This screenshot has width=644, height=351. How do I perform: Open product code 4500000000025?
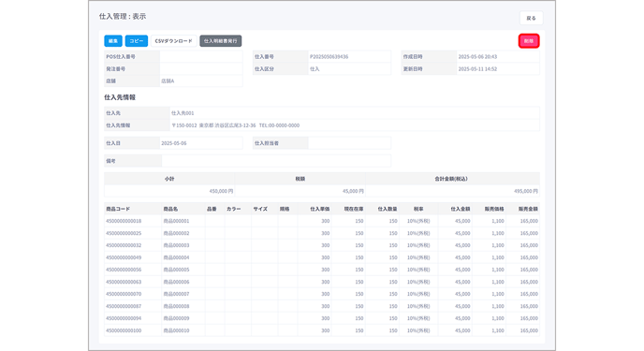[124, 233]
